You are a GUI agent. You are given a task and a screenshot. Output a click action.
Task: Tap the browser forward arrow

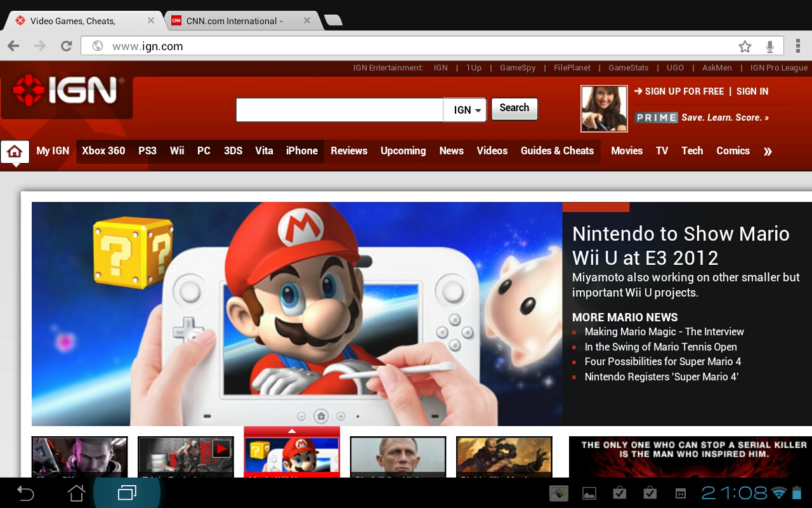40,46
